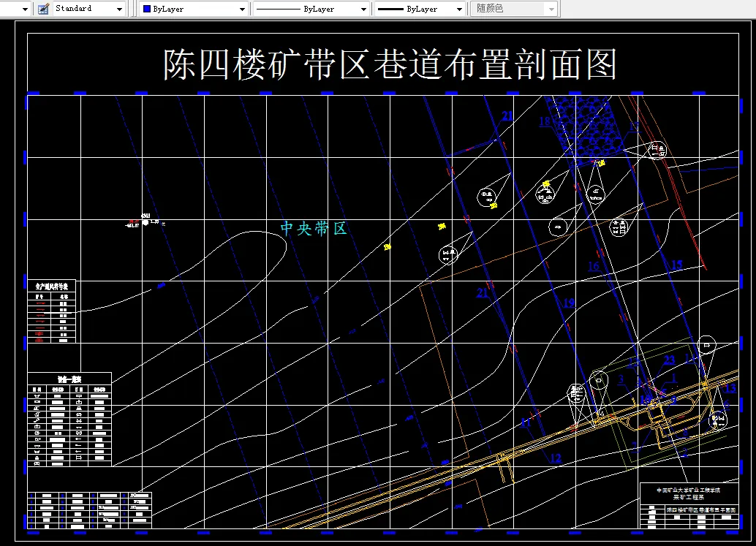The width and height of the screenshot is (756, 546).
Task: Select the blue callout number 19
Action: click(569, 303)
